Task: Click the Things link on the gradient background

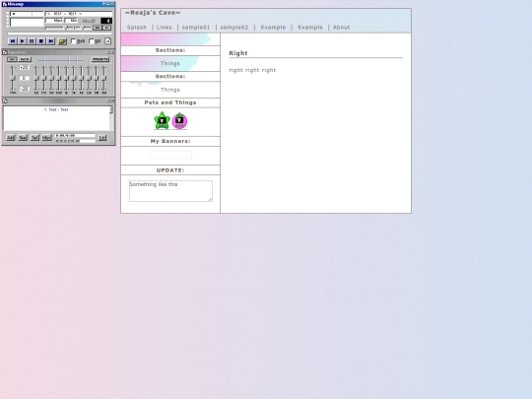Action: tap(170, 63)
